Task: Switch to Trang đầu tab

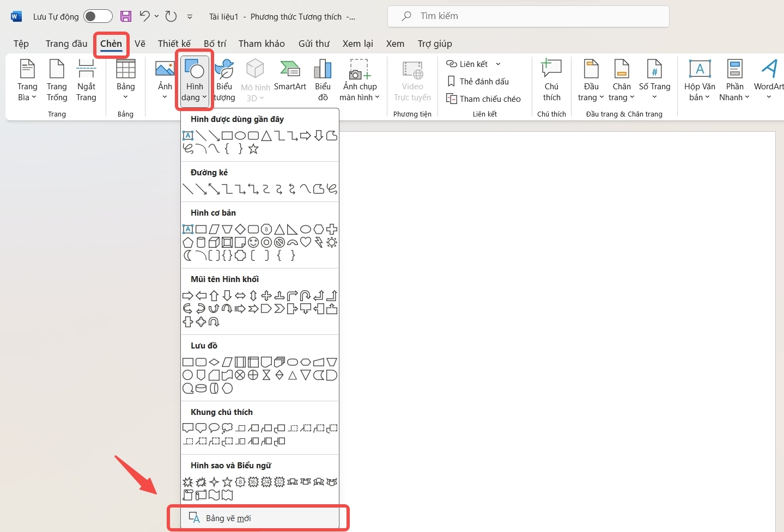Action: coord(66,44)
